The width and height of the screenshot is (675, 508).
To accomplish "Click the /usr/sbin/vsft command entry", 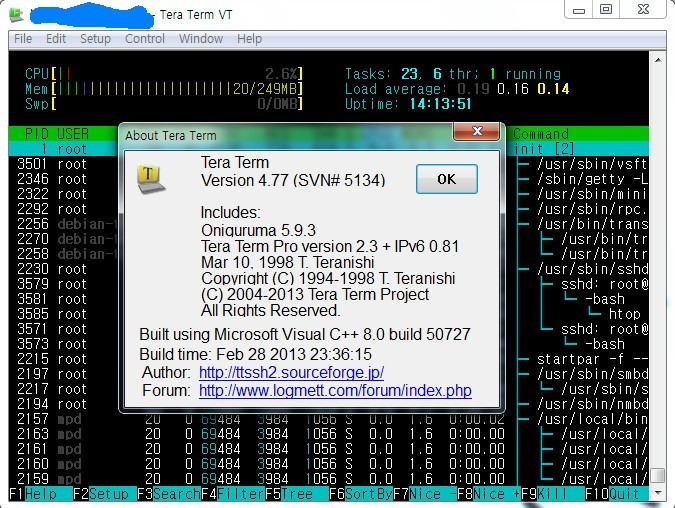I will coord(592,164).
